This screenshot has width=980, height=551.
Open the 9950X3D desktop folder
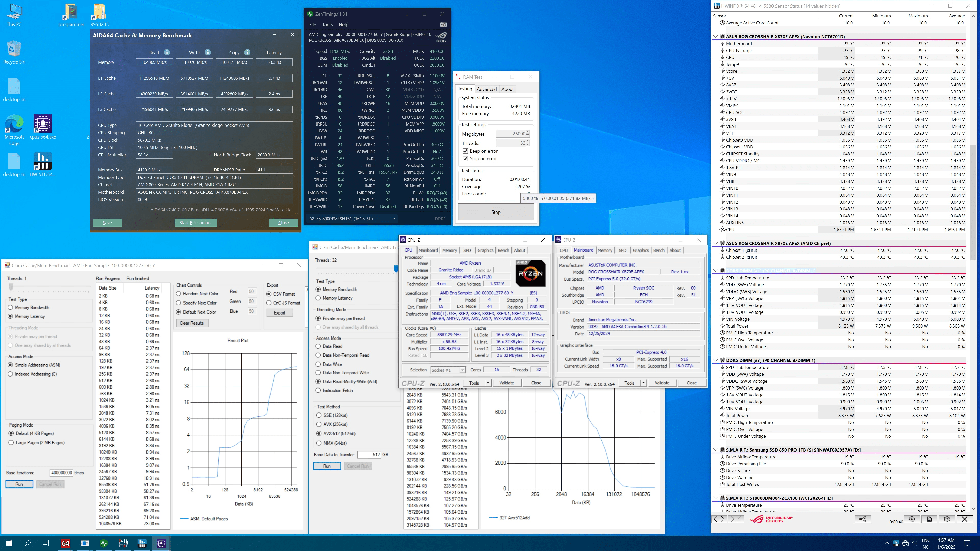point(100,15)
